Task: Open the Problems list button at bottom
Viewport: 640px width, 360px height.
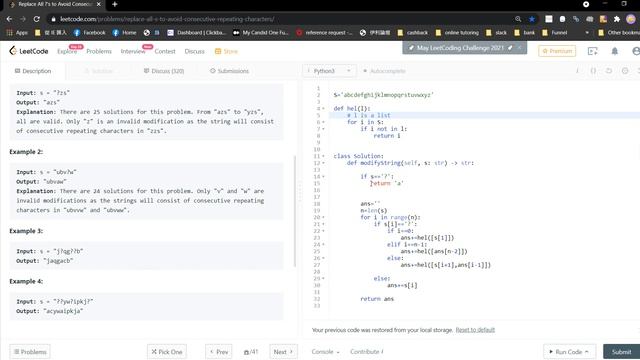Action: tap(30, 352)
